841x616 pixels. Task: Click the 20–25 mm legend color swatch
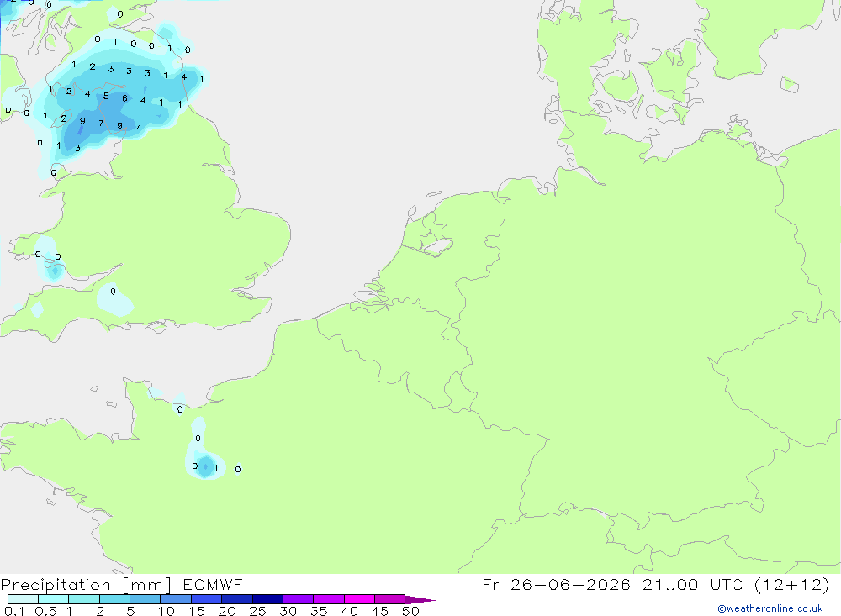tap(237, 599)
